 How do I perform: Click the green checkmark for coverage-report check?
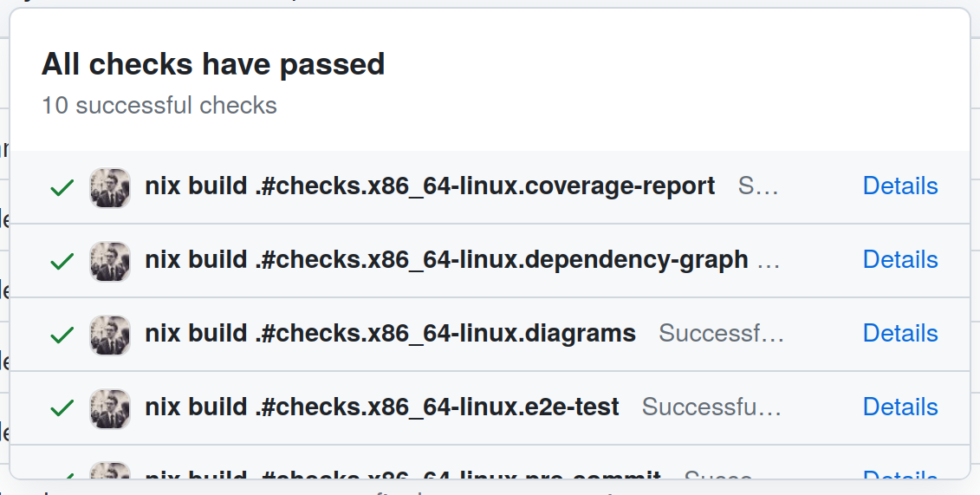pos(62,187)
